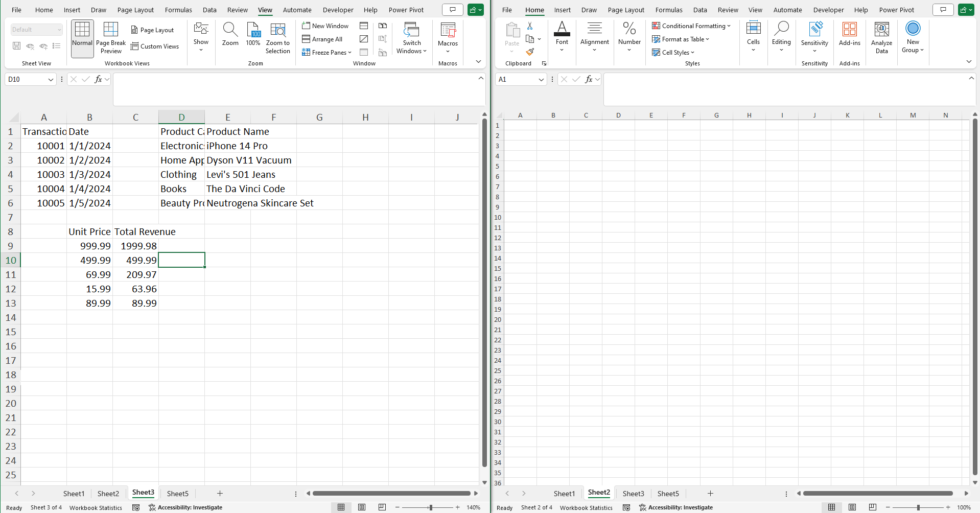This screenshot has height=513, width=980.
Task: Switch to Page Layout view in right status bar
Action: click(x=852, y=507)
